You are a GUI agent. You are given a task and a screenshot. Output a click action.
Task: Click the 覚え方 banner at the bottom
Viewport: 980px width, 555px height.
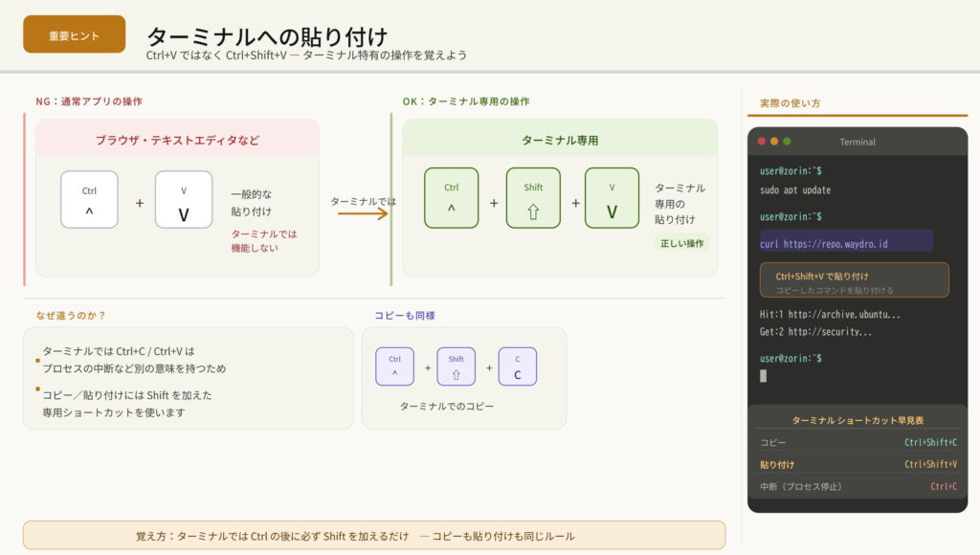point(374,536)
